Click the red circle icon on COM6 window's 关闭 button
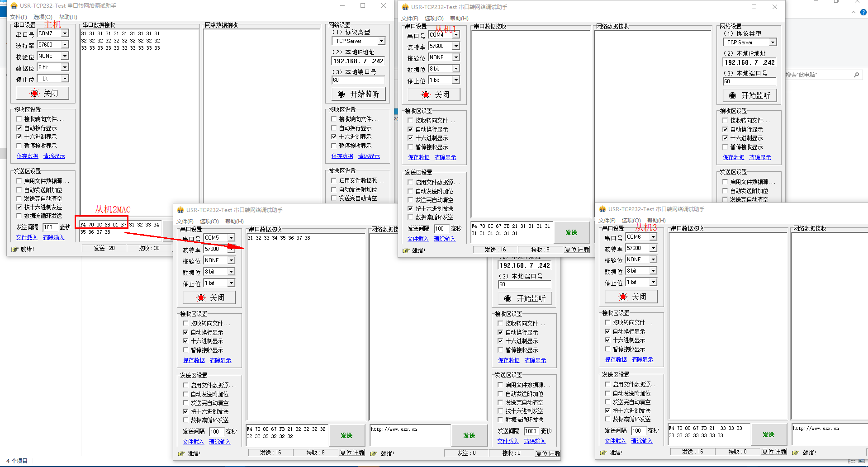This screenshot has width=868, height=467. click(623, 297)
